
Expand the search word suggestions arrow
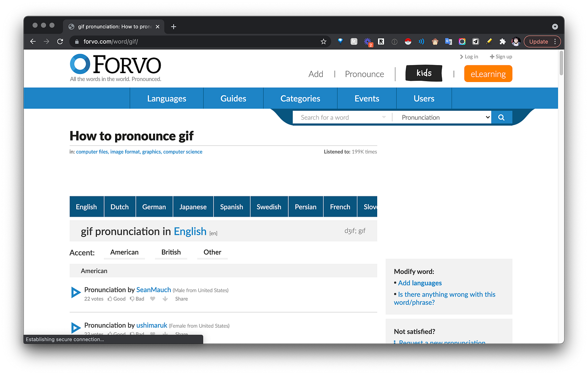coord(384,117)
